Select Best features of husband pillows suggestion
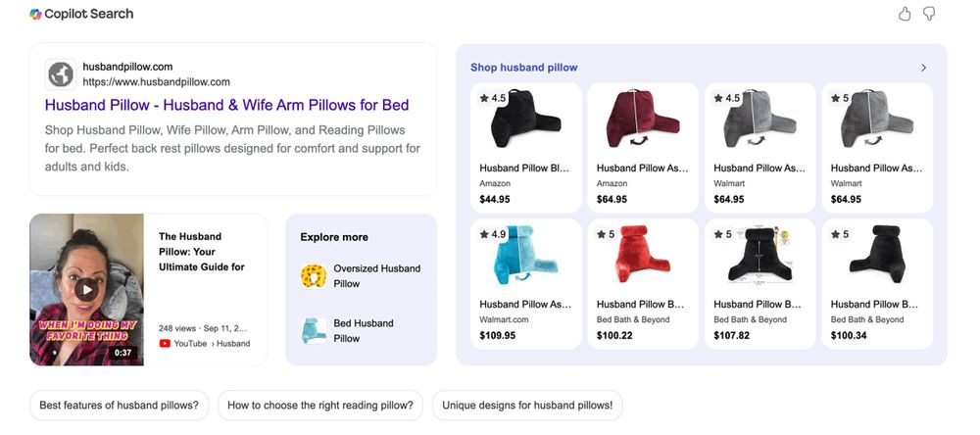Screen dimensions: 980x435 [x=119, y=405]
